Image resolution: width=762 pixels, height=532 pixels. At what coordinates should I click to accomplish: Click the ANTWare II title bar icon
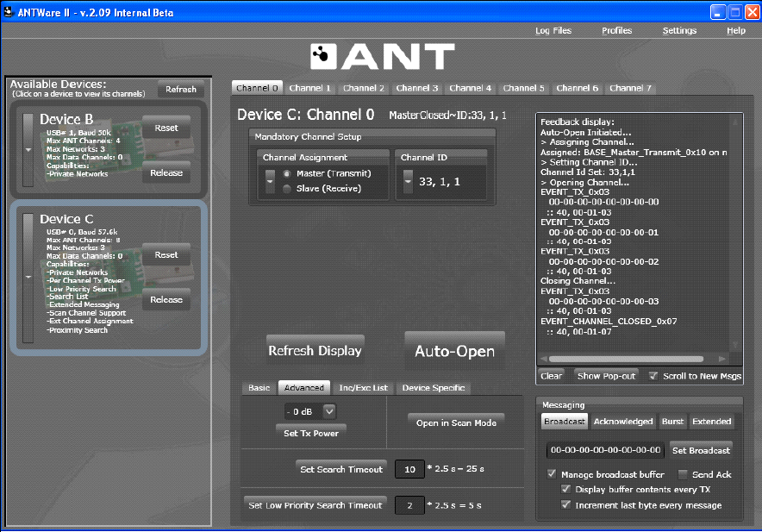tap(8, 12)
